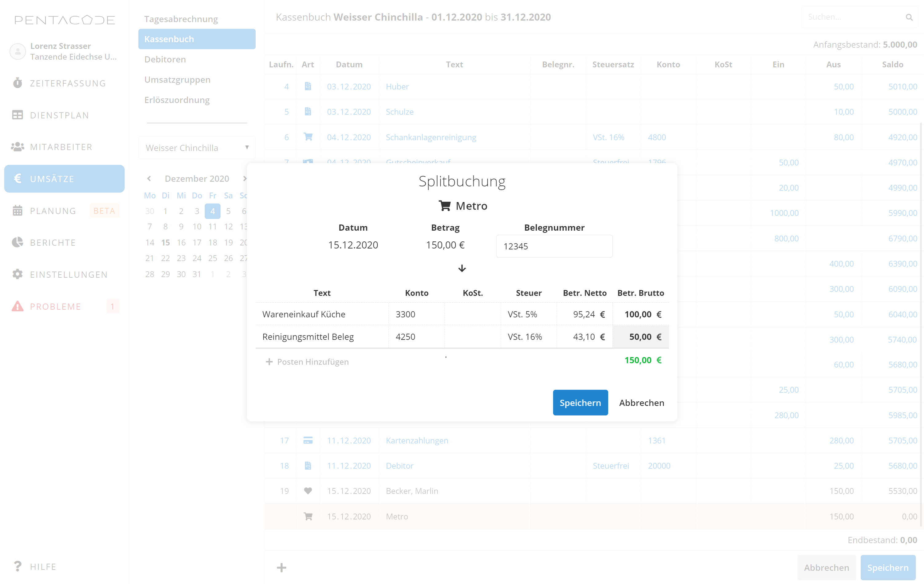Image resolution: width=924 pixels, height=584 pixels.
Task: Click the plus icon below the table
Action: click(x=281, y=567)
